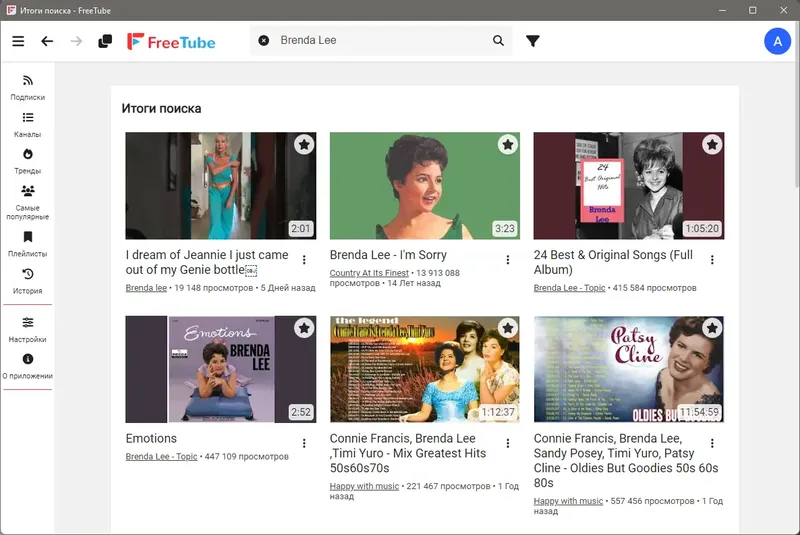Click the Итоги поиска heading
This screenshot has width=800, height=535.
pos(161,109)
